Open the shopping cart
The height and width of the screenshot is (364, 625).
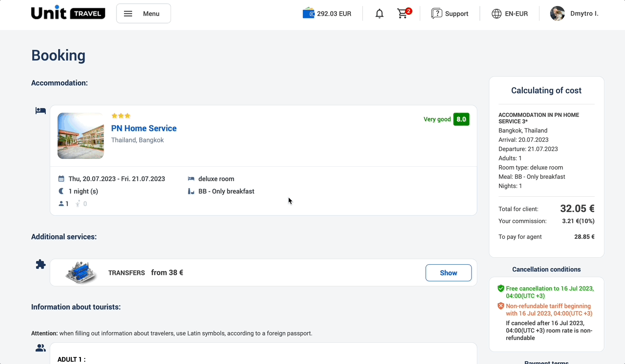(x=403, y=13)
